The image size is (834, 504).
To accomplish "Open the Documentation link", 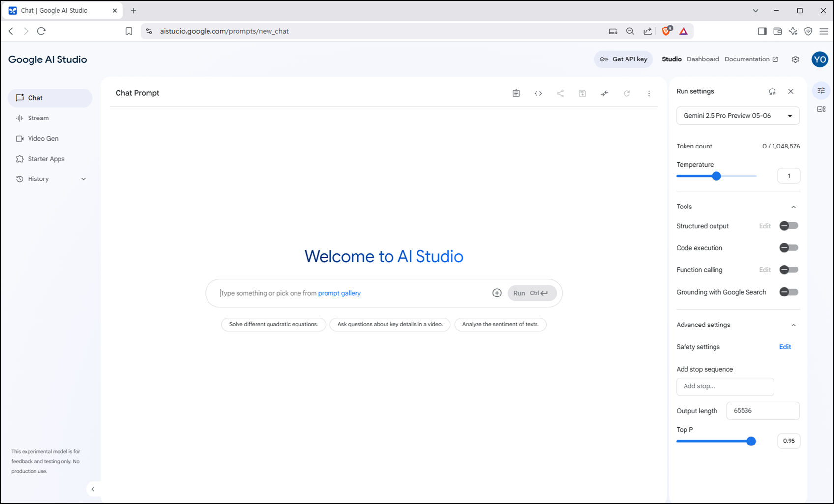I will tap(751, 59).
